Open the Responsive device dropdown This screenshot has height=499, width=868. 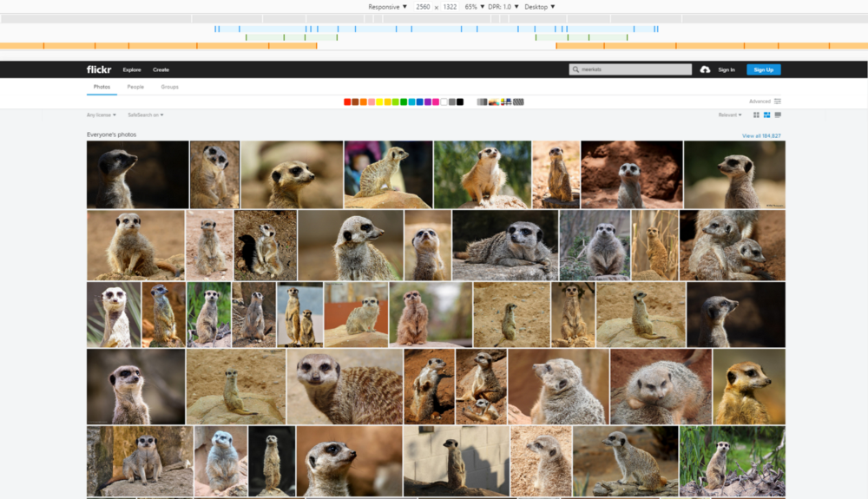tap(387, 6)
